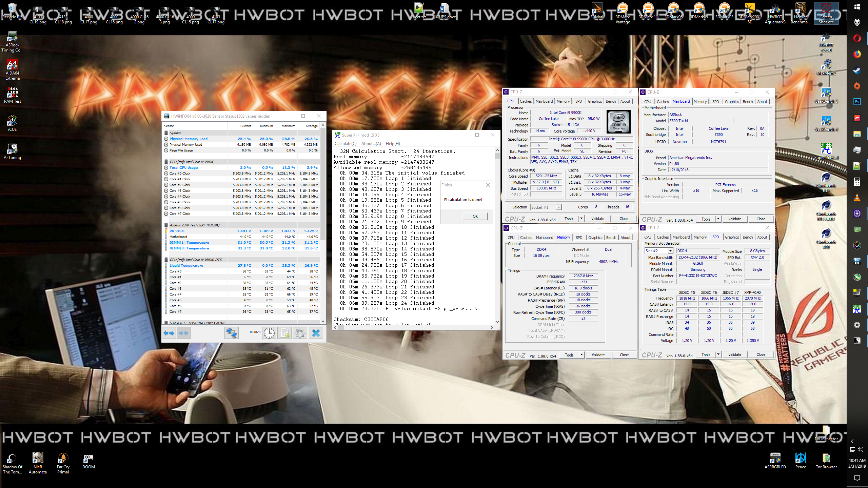
Task: Select VR VOUT sensor row in HWiNFO
Action: point(241,231)
